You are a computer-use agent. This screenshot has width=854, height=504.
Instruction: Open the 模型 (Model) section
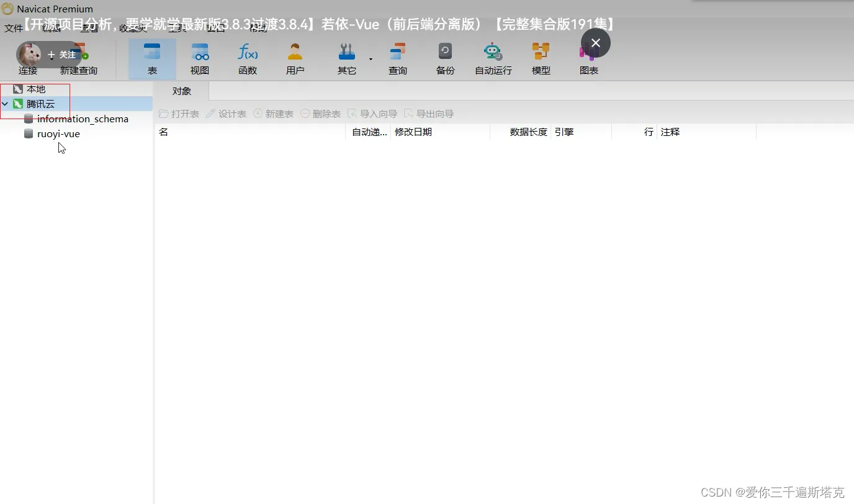541,59
